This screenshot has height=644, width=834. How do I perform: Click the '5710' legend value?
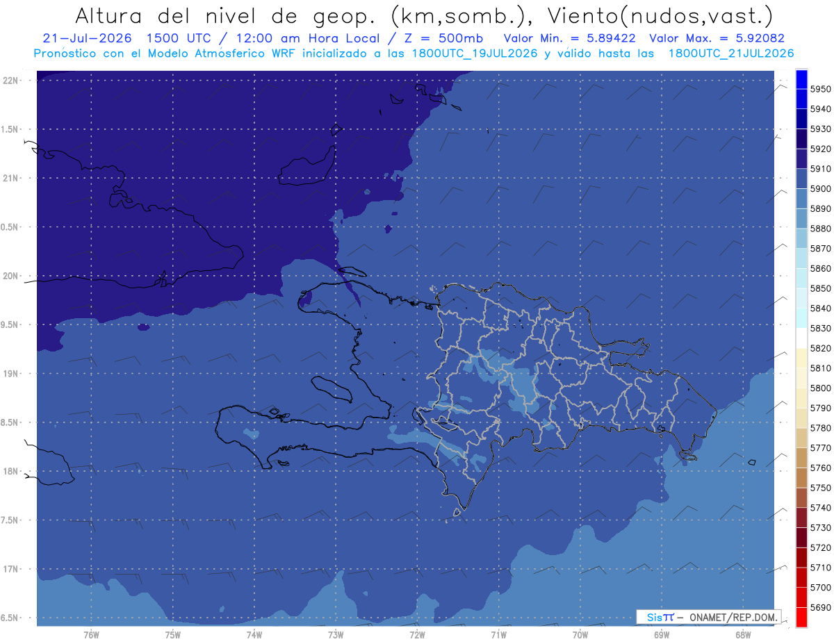[820, 568]
